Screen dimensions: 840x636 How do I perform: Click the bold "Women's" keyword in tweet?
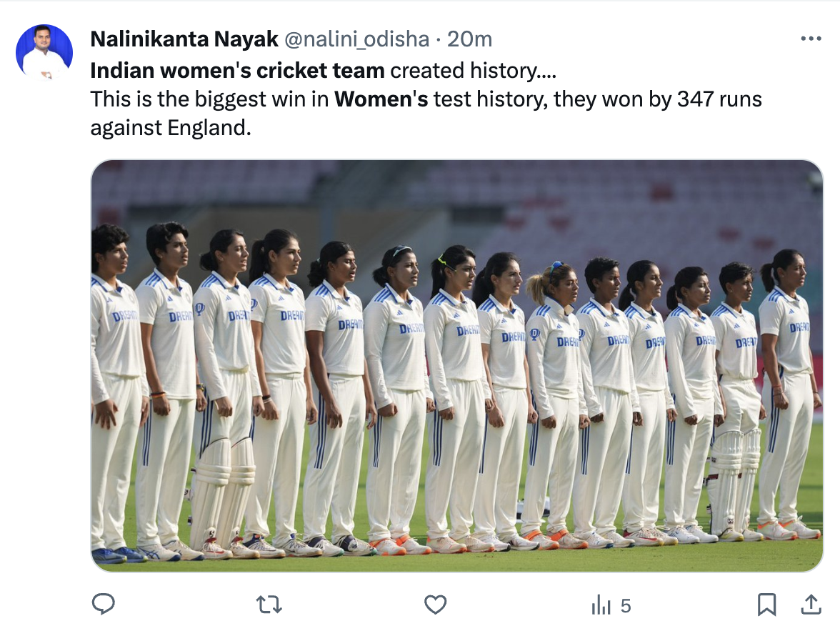click(x=381, y=99)
